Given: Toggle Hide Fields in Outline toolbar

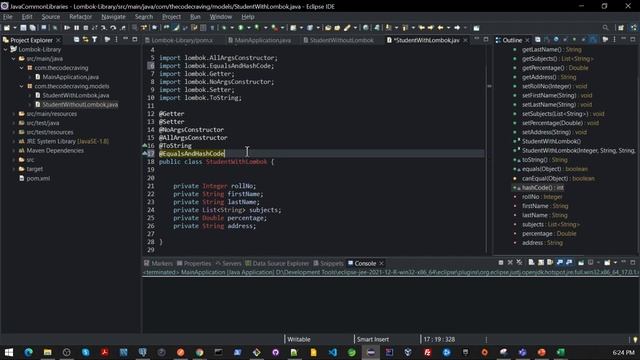Looking at the screenshot, I should tap(556, 40).
